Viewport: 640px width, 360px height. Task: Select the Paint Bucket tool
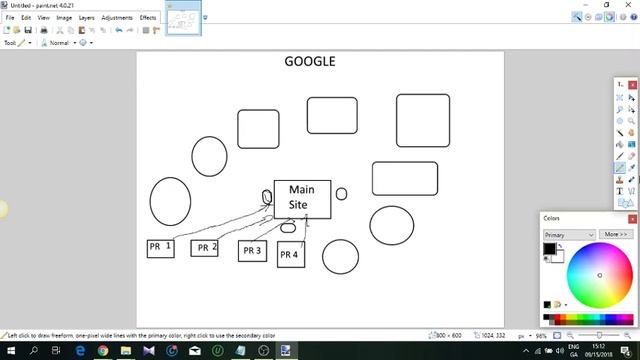point(620,144)
